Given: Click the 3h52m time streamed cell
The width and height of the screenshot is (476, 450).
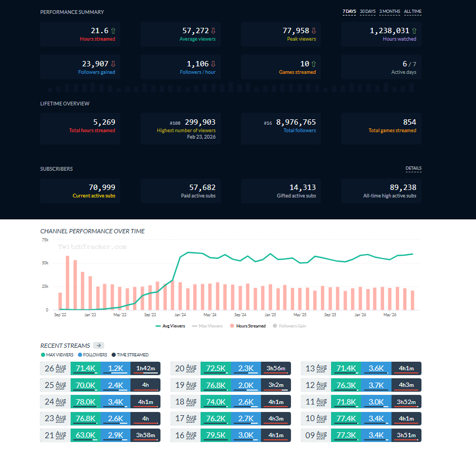Looking at the screenshot, I should click(406, 402).
